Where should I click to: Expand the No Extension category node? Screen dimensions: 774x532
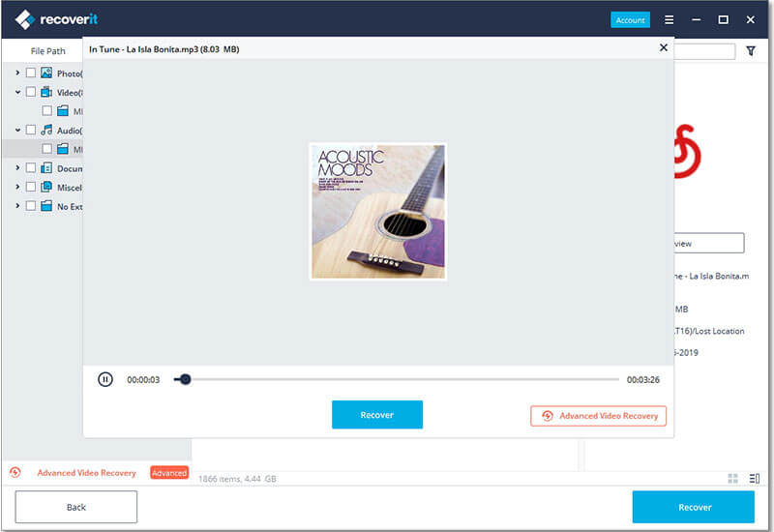click(17, 205)
